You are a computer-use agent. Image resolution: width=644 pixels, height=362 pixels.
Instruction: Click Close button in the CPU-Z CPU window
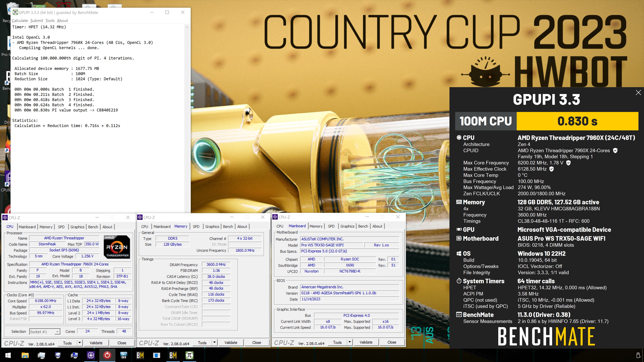[x=122, y=343]
